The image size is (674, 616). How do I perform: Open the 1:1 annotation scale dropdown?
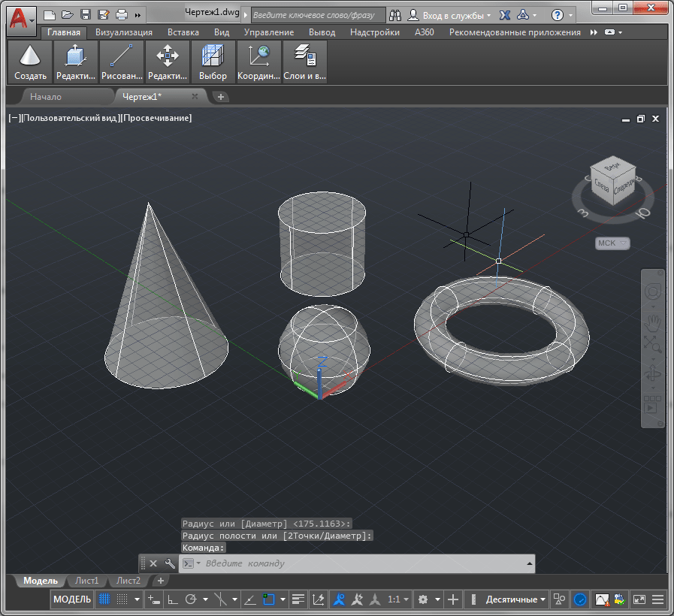(398, 599)
